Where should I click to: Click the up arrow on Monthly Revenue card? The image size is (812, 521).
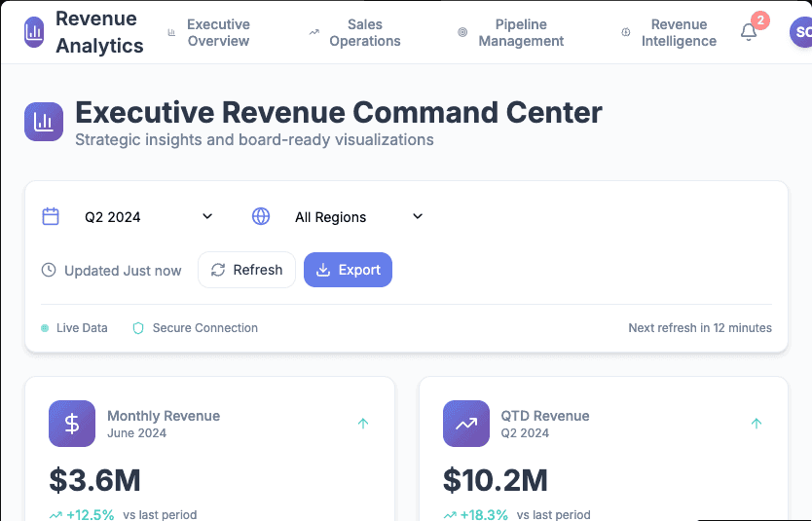363,424
